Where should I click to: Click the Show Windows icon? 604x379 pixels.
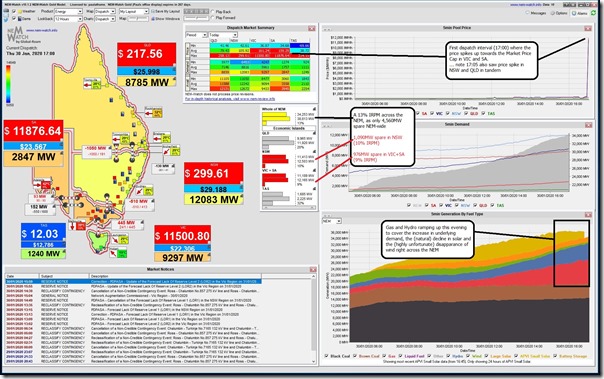coord(153,18)
